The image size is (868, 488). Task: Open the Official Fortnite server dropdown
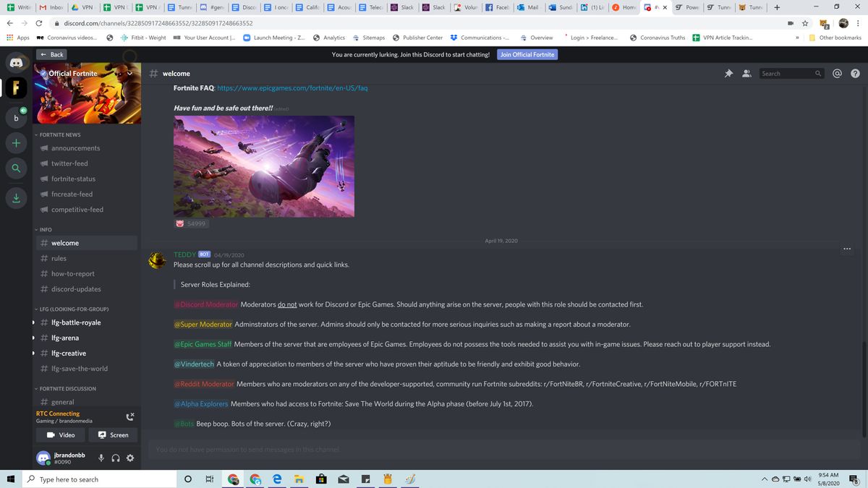coord(129,73)
